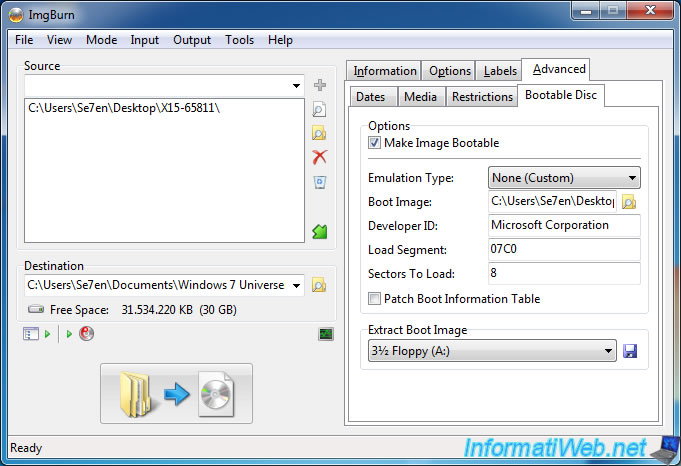
Task: Select the X15-65811 source path entry
Action: [124, 108]
